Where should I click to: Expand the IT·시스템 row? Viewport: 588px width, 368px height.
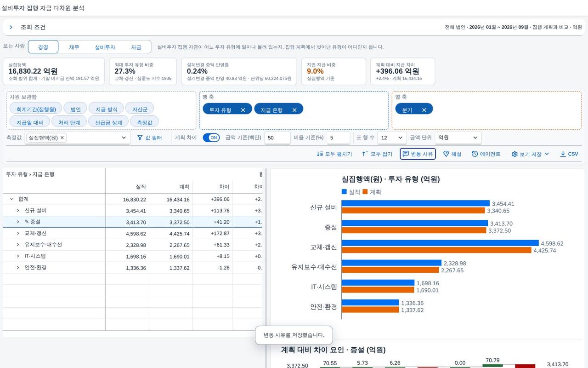[x=18, y=256]
